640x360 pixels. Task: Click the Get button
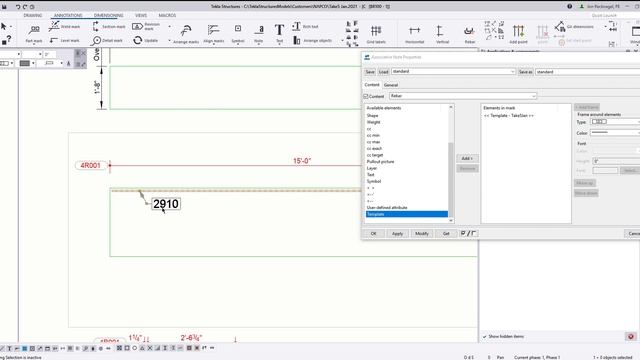pos(446,233)
